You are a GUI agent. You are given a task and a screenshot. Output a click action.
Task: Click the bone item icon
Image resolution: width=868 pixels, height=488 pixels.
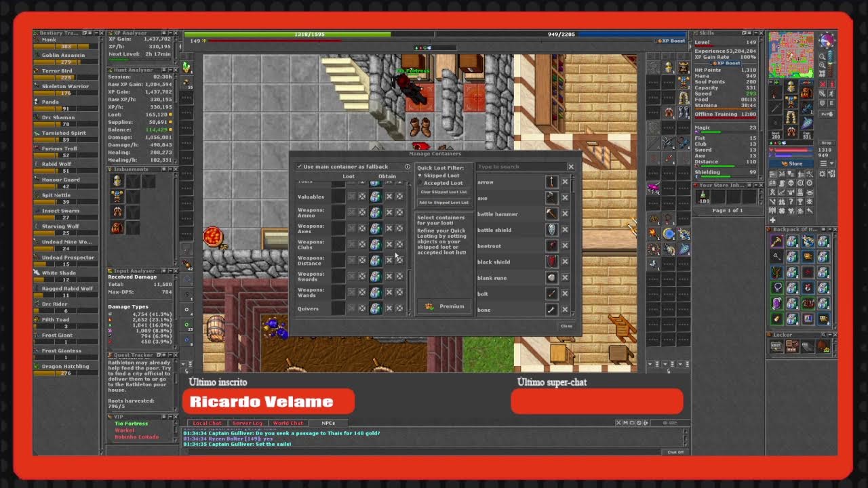pos(551,309)
